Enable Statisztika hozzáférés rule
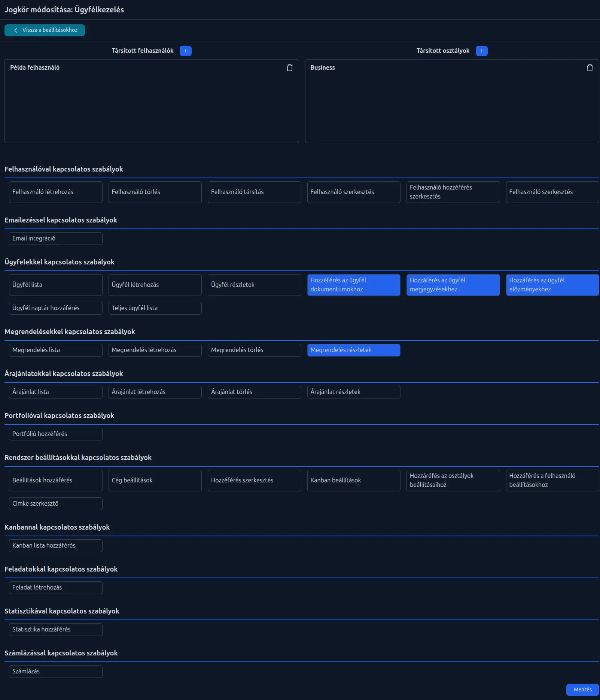 pyautogui.click(x=55, y=630)
